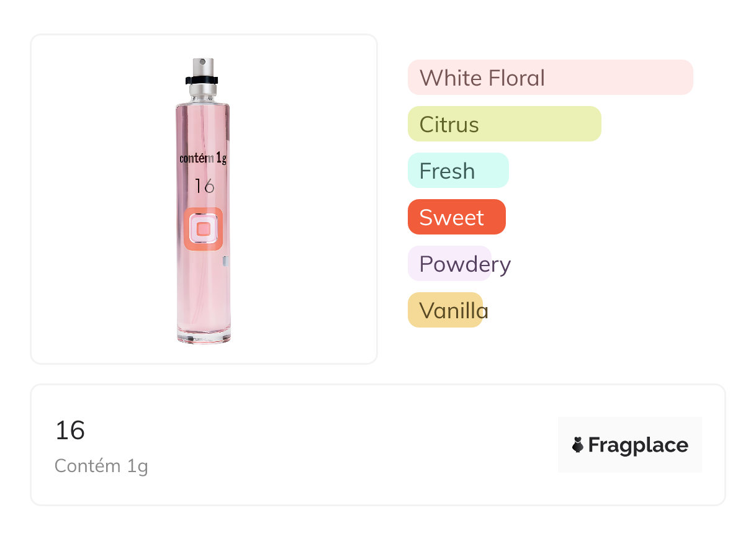Click the fragrance title '16'
The height and width of the screenshot is (536, 756).
point(70,431)
